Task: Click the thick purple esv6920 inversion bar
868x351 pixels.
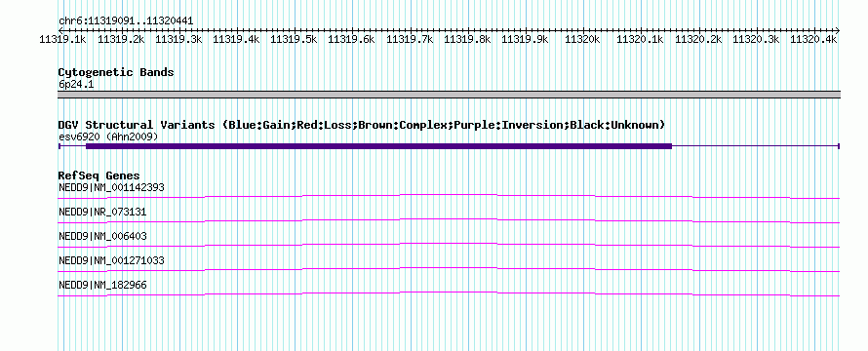Action: [378, 146]
